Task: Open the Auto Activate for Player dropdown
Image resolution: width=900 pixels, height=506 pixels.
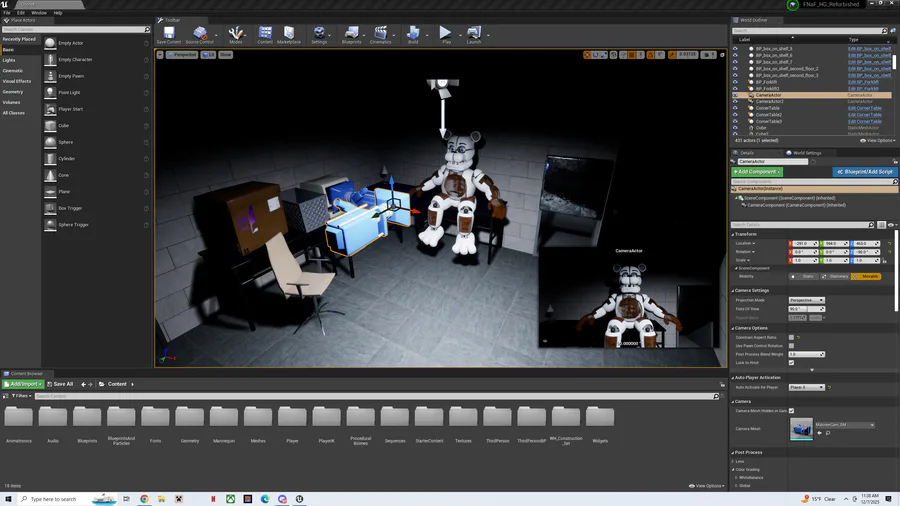Action: pyautogui.click(x=806, y=387)
